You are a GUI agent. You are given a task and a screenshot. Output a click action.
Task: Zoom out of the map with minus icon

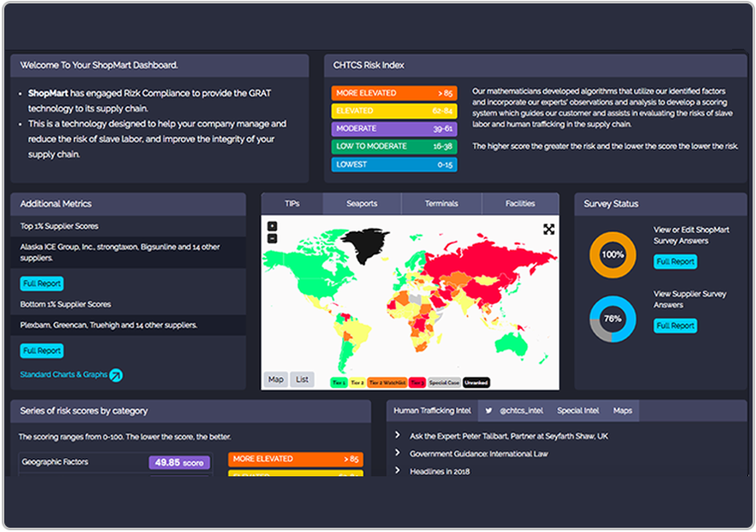point(273,238)
